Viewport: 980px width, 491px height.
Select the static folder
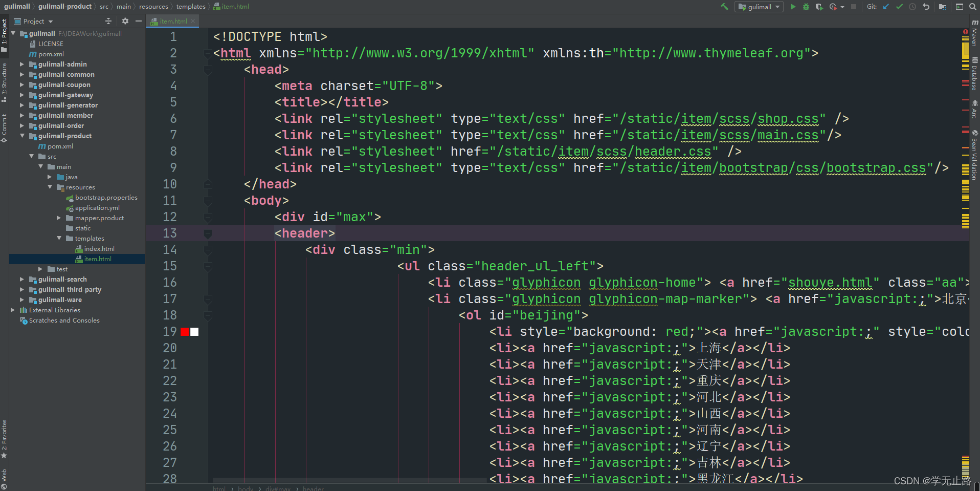click(x=82, y=228)
